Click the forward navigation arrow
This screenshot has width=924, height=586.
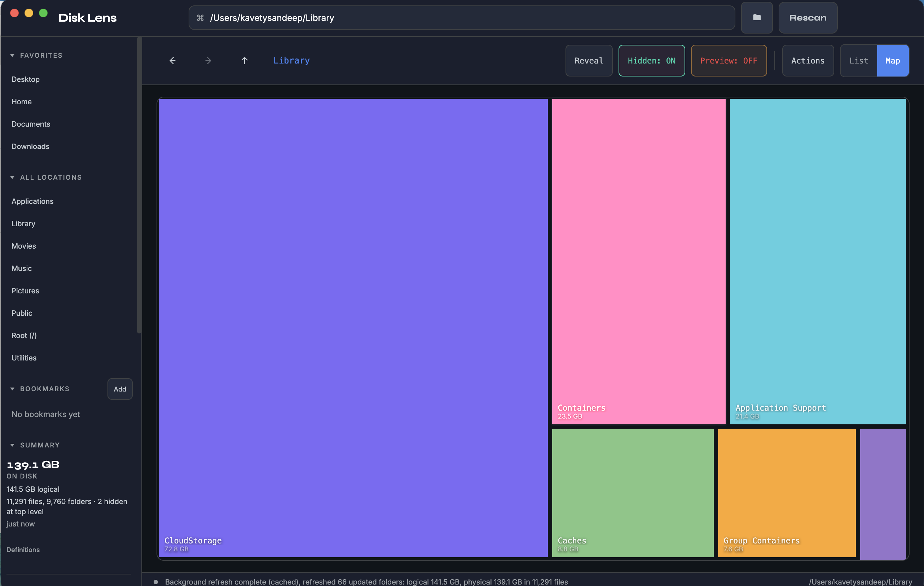(x=208, y=60)
